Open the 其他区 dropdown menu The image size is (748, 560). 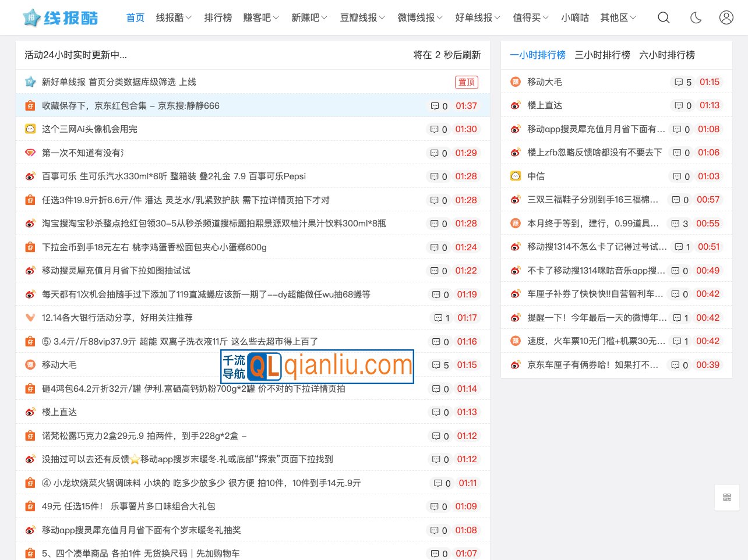click(x=618, y=17)
